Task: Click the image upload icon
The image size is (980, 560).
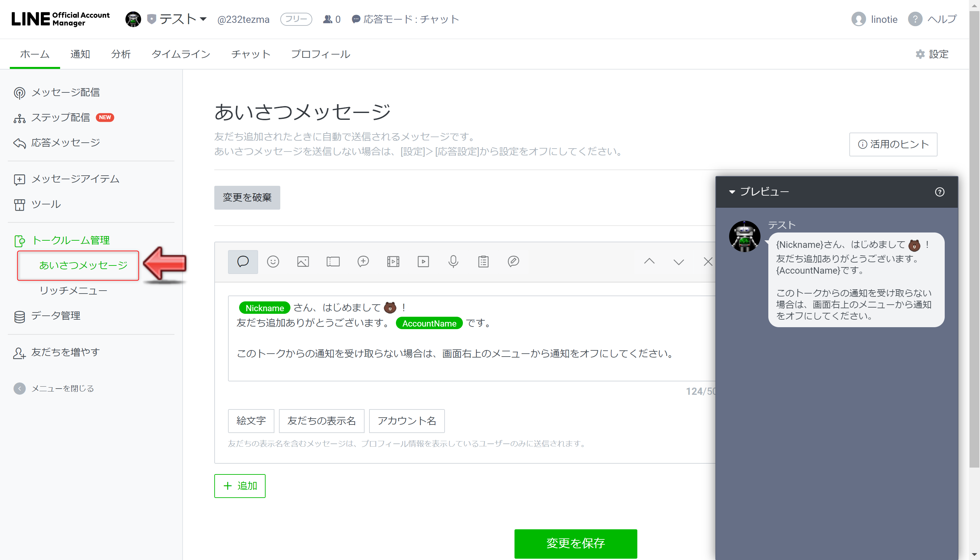Action: pos(303,261)
